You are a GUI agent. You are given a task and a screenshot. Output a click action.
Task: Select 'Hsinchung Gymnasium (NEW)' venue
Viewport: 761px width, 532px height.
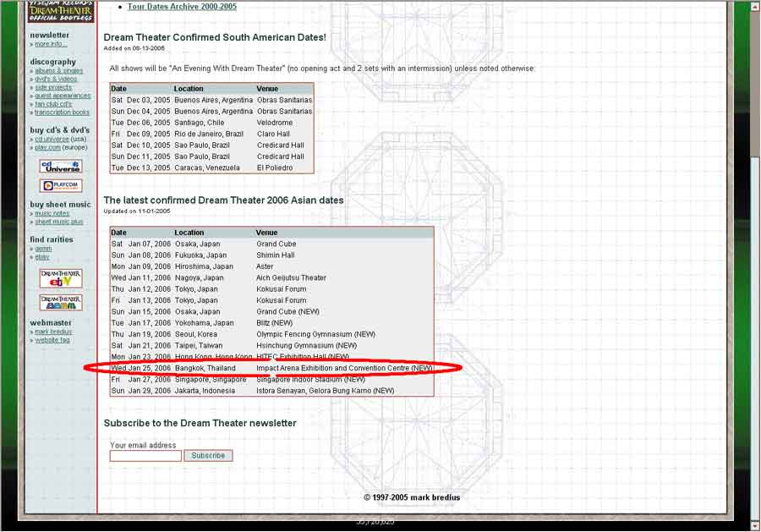[x=306, y=345]
